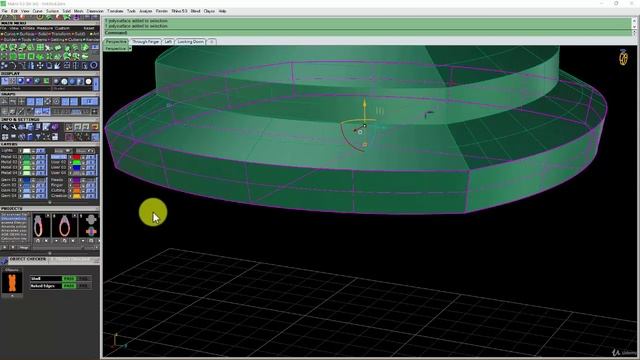The height and width of the screenshot is (360, 640).
Task: Click the Command input line
Action: pos(367,32)
